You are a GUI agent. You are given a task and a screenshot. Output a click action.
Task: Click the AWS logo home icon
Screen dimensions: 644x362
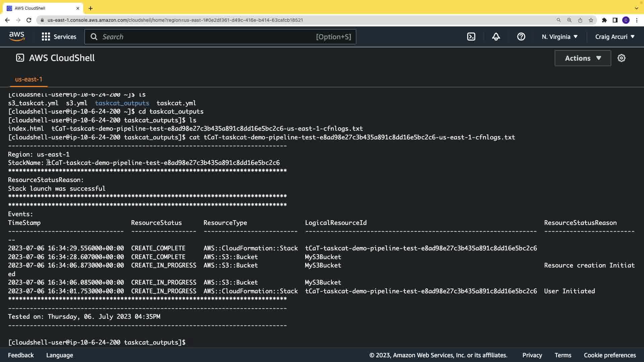tap(17, 37)
